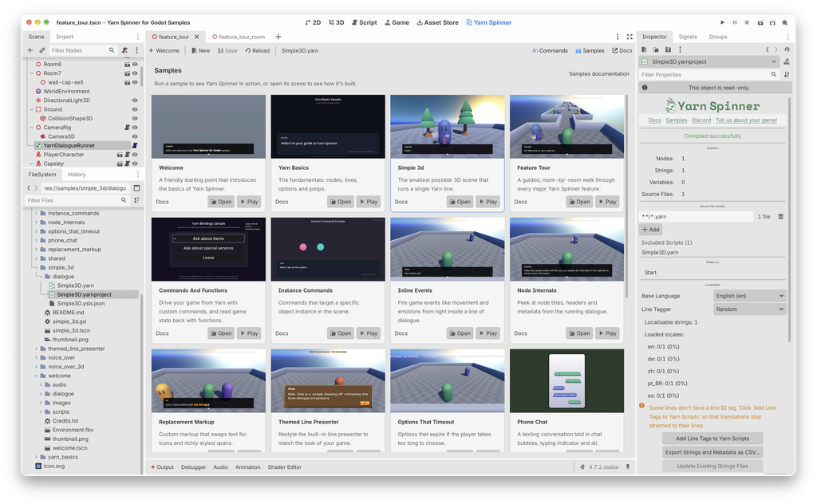The height and width of the screenshot is (504, 817).
Task: Add a new node in Scene dock
Action: pyautogui.click(x=30, y=50)
